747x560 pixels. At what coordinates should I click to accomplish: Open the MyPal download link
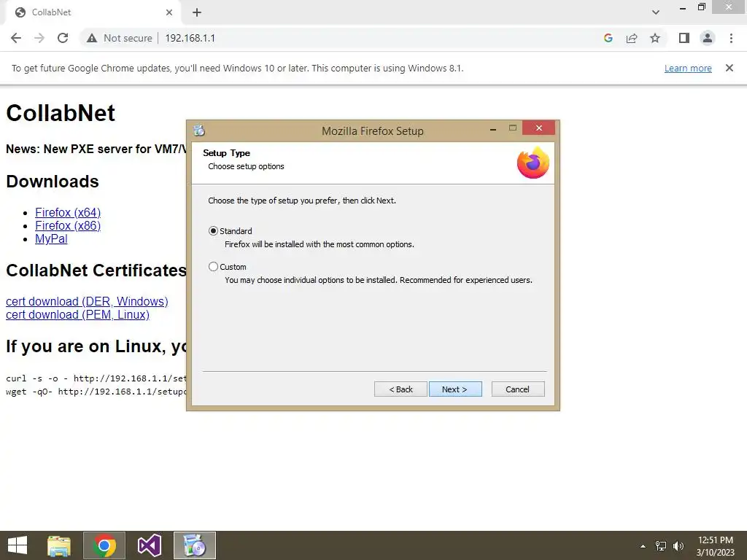[x=51, y=239]
